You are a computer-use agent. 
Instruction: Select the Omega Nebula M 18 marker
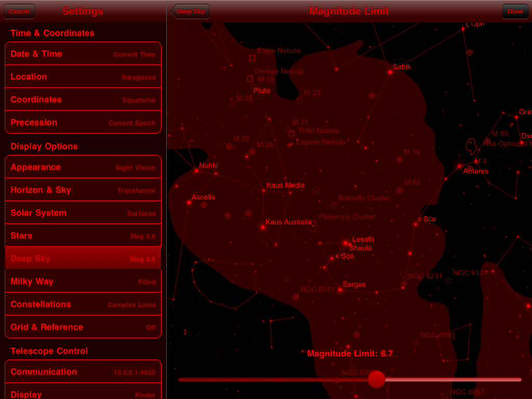(x=250, y=78)
